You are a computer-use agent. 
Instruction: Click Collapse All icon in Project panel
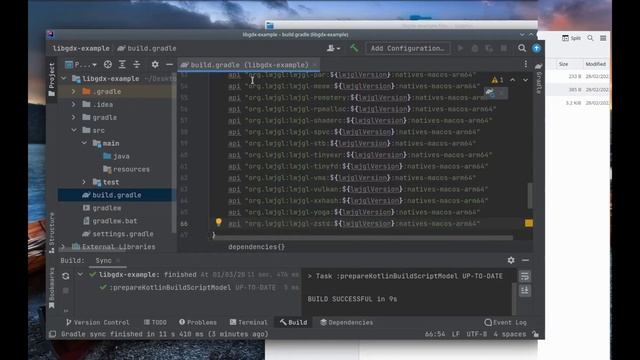coord(137,64)
